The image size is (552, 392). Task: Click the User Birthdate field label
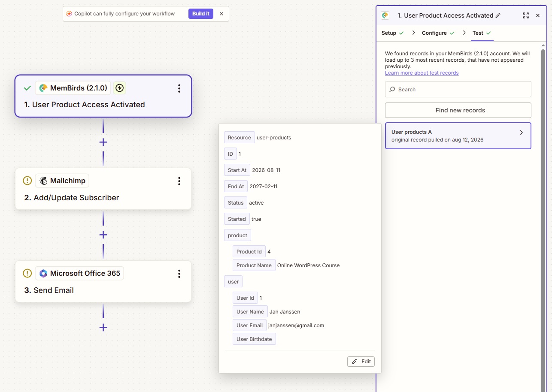254,339
